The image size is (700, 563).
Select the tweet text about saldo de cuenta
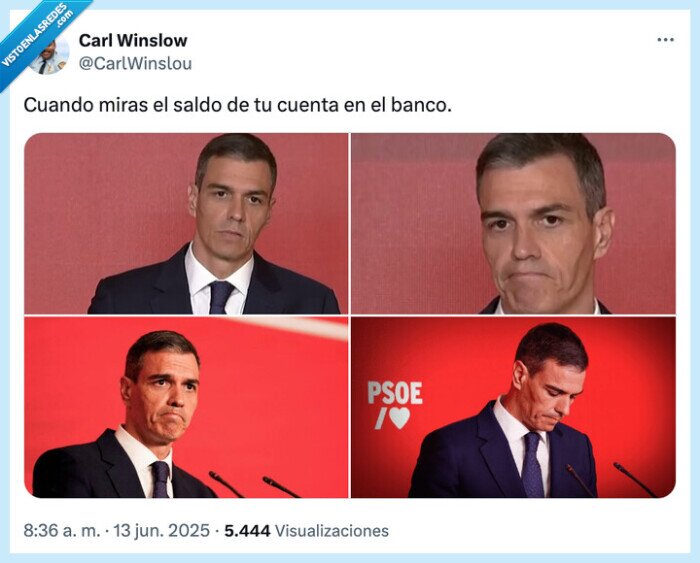(x=238, y=105)
